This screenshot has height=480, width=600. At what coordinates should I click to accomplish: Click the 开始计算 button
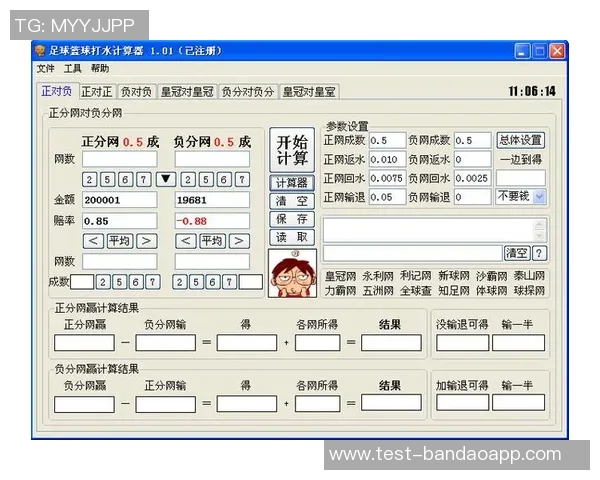click(x=292, y=150)
